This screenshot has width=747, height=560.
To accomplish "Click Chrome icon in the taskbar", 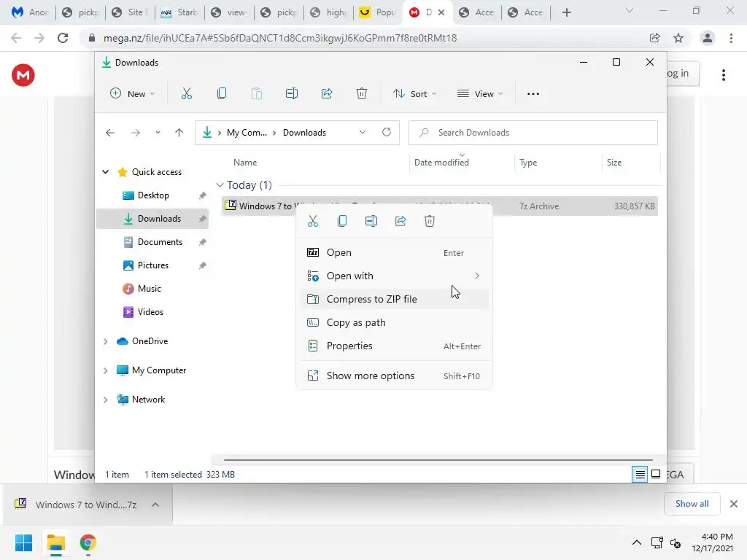I will (88, 542).
